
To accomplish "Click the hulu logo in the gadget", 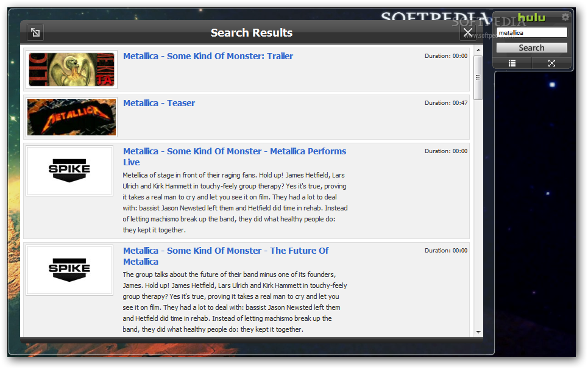I will [531, 18].
